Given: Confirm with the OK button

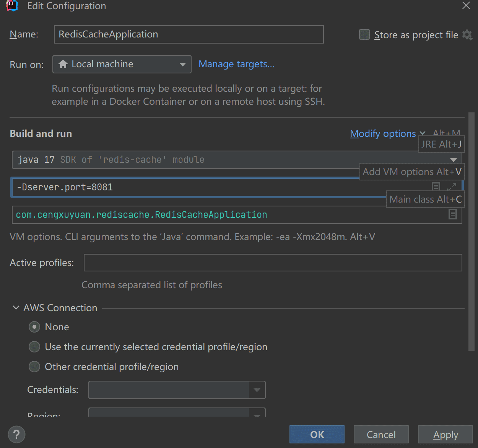Looking at the screenshot, I should click(317, 435).
